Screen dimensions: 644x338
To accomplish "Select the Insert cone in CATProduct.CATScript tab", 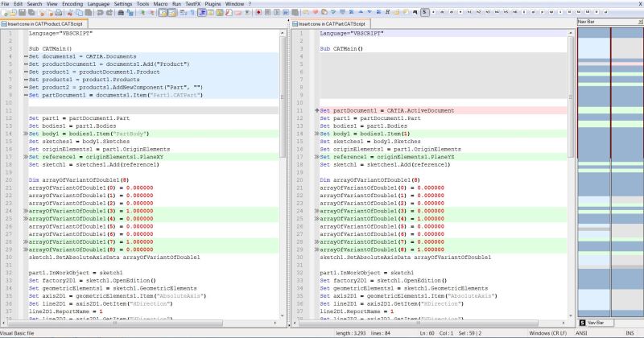I will click(44, 24).
